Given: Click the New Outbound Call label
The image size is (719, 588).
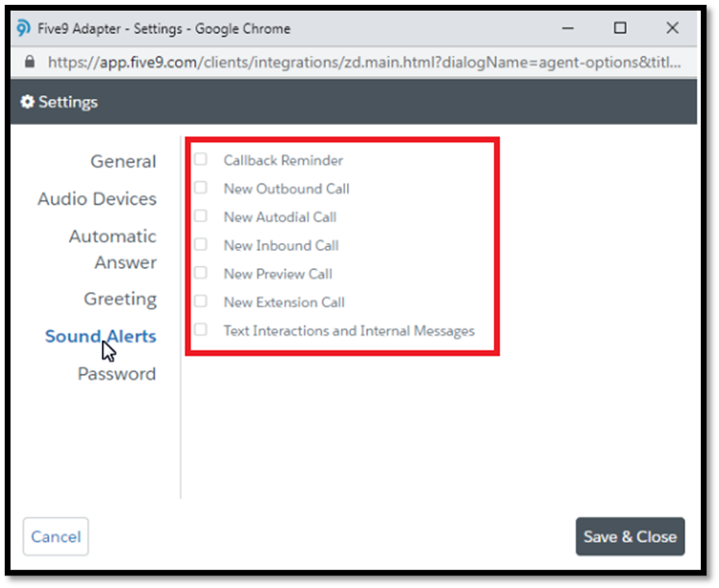Looking at the screenshot, I should (x=286, y=189).
